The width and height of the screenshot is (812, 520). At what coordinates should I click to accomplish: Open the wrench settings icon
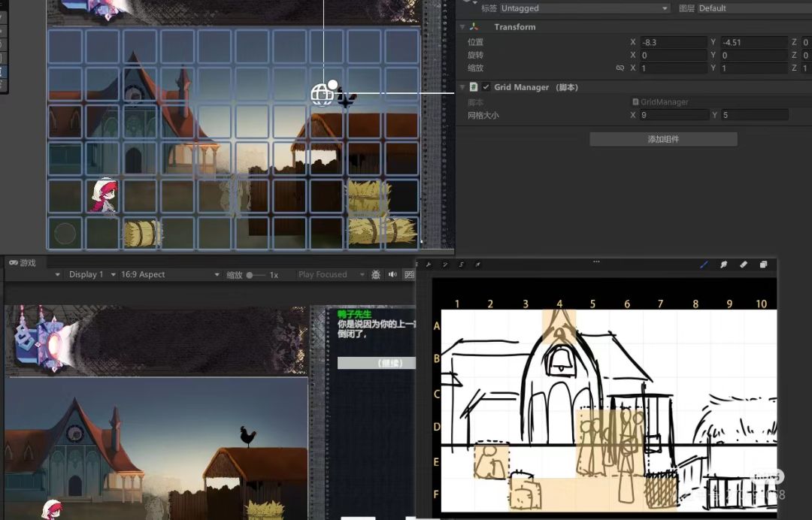tap(429, 265)
